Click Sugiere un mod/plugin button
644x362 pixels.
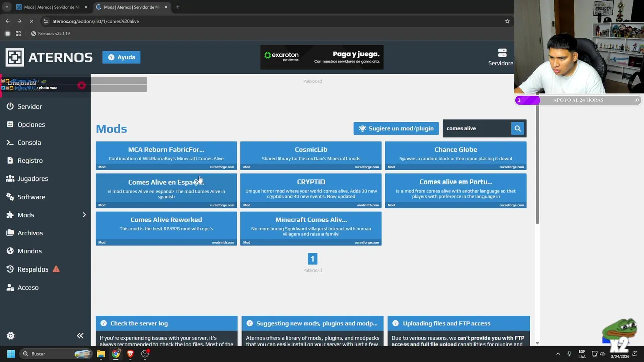click(396, 128)
